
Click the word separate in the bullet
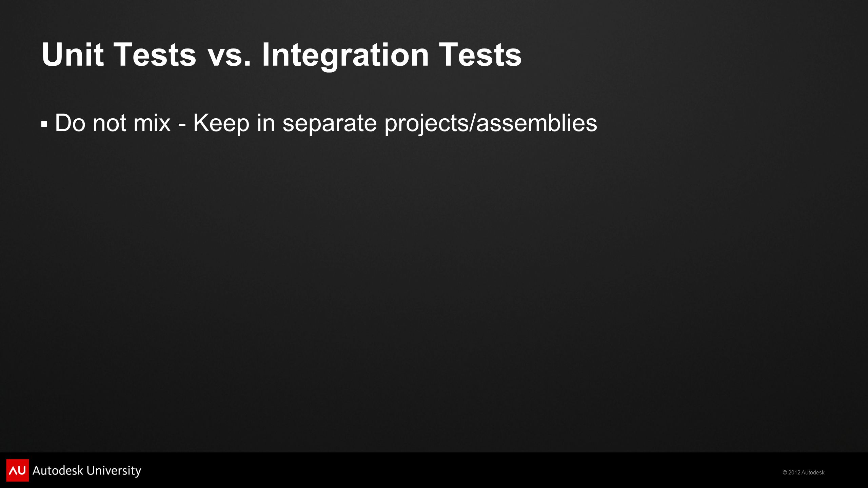(x=330, y=124)
